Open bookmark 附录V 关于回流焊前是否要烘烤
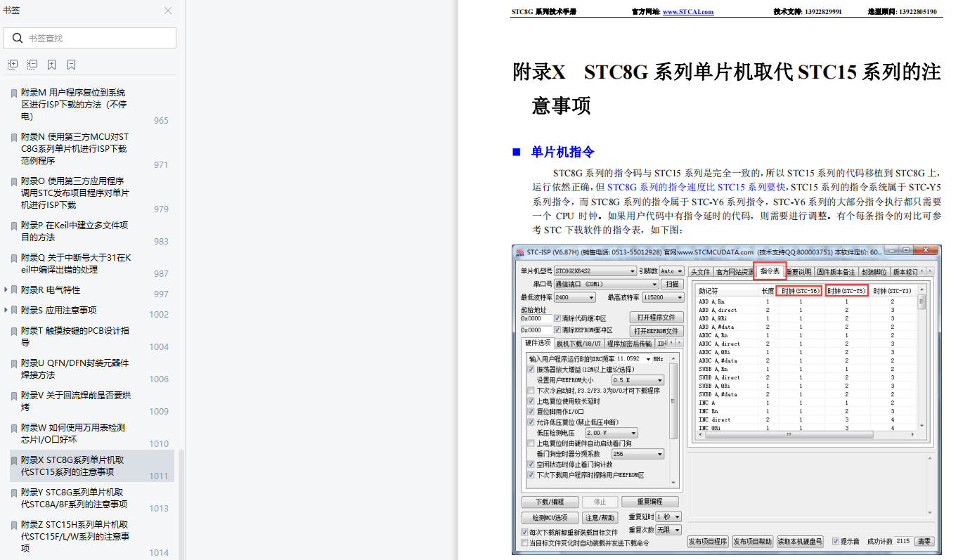Viewport: 970px width, 560px height. pyautogui.click(x=91, y=401)
